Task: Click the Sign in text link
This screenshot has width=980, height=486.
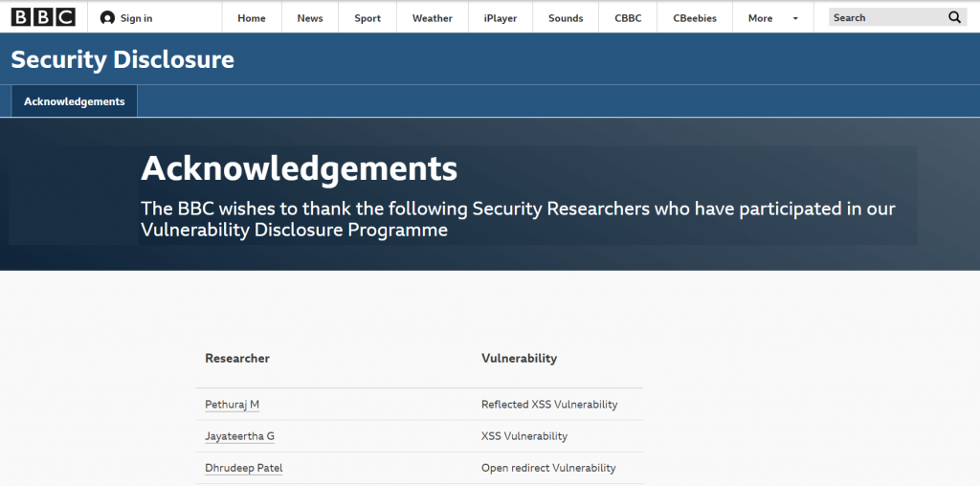Action: click(x=136, y=18)
